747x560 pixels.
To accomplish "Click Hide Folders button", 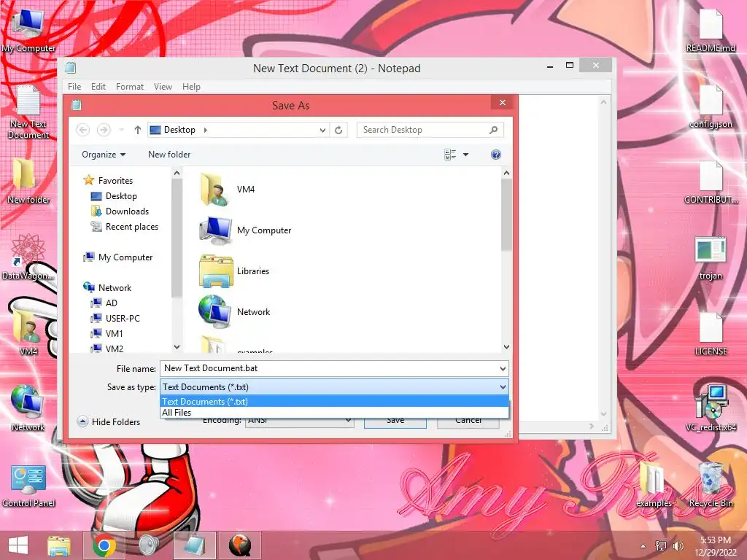I will click(x=109, y=421).
